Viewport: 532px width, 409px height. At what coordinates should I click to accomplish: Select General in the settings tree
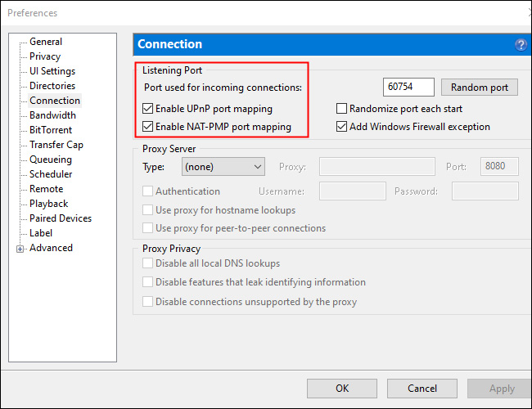tap(46, 42)
